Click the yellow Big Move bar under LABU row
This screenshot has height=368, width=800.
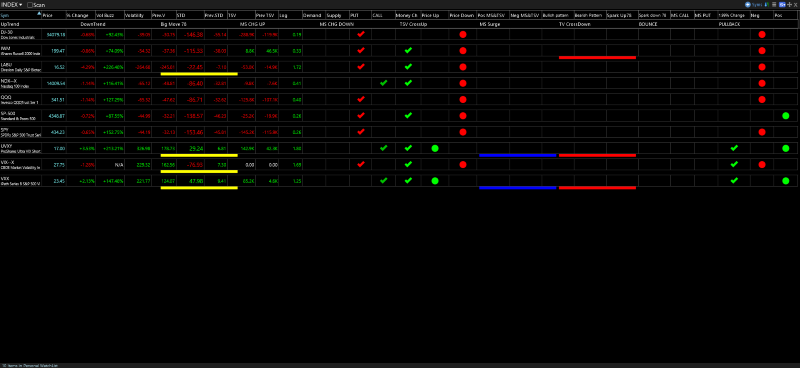(199, 74)
